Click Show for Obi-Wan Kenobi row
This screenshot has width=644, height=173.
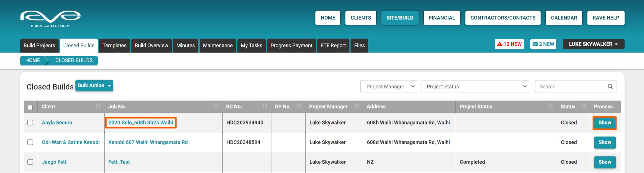(605, 142)
